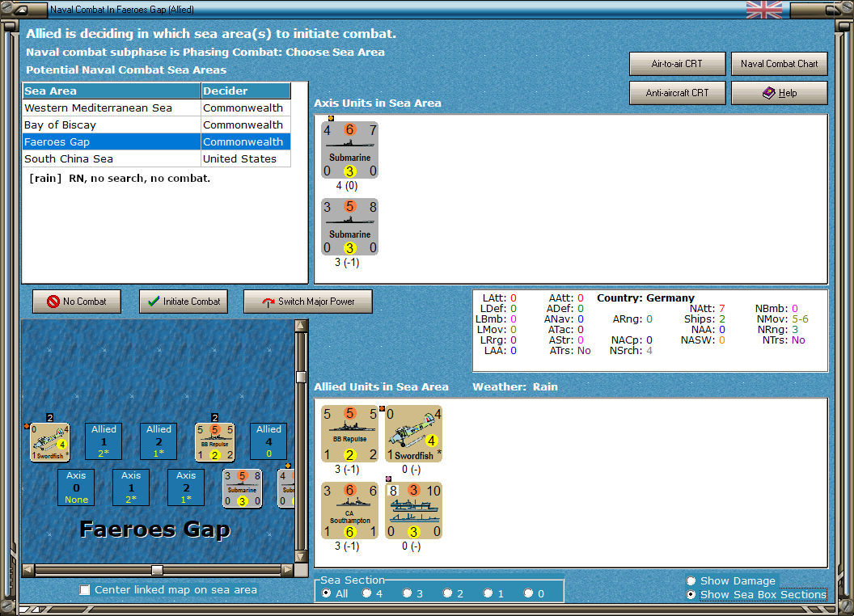Image resolution: width=854 pixels, height=616 pixels.
Task: Enable Center linked map on sea area
Action: 84,590
